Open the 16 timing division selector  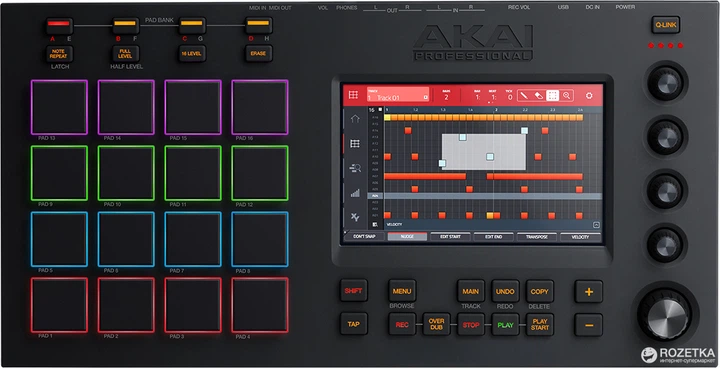pos(375,110)
